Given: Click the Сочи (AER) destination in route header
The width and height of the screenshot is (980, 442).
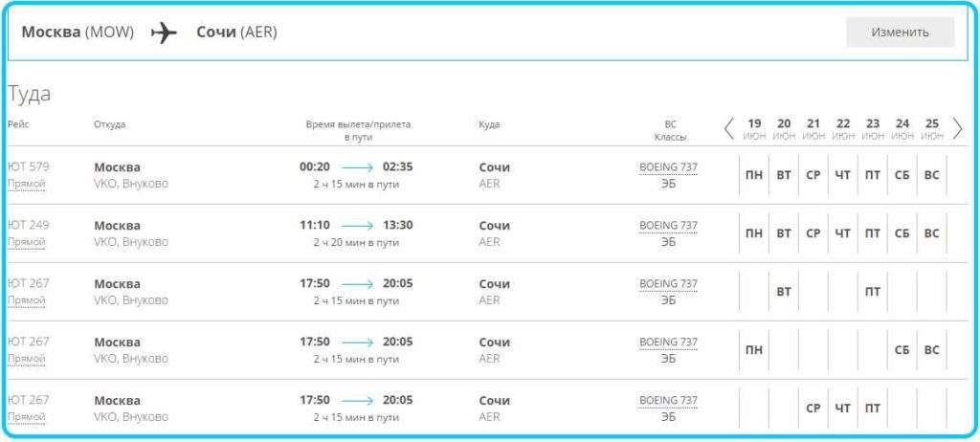Looking at the screenshot, I should [x=236, y=33].
